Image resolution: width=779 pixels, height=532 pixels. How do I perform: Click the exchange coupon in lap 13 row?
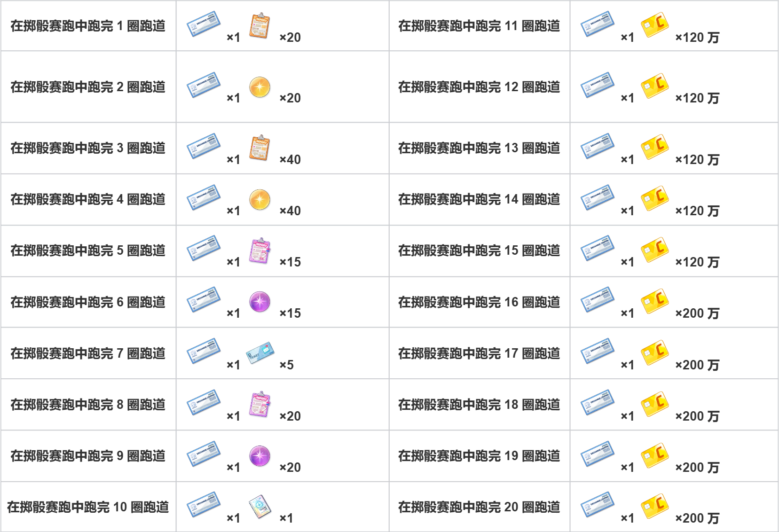coord(598,146)
